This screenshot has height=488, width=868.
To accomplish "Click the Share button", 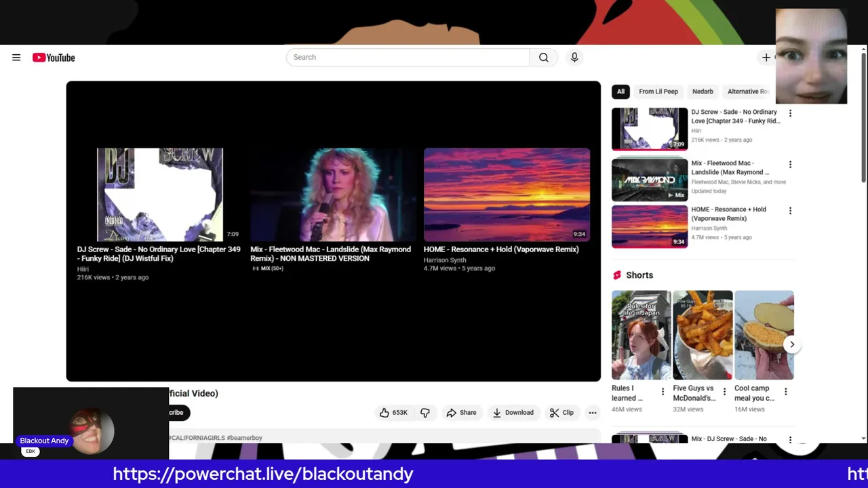I will [461, 412].
